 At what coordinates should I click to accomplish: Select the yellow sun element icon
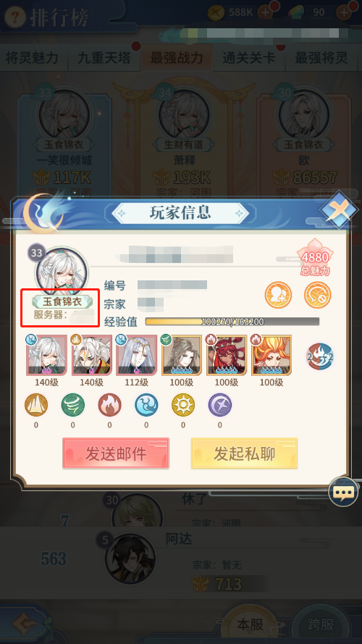coord(183,406)
